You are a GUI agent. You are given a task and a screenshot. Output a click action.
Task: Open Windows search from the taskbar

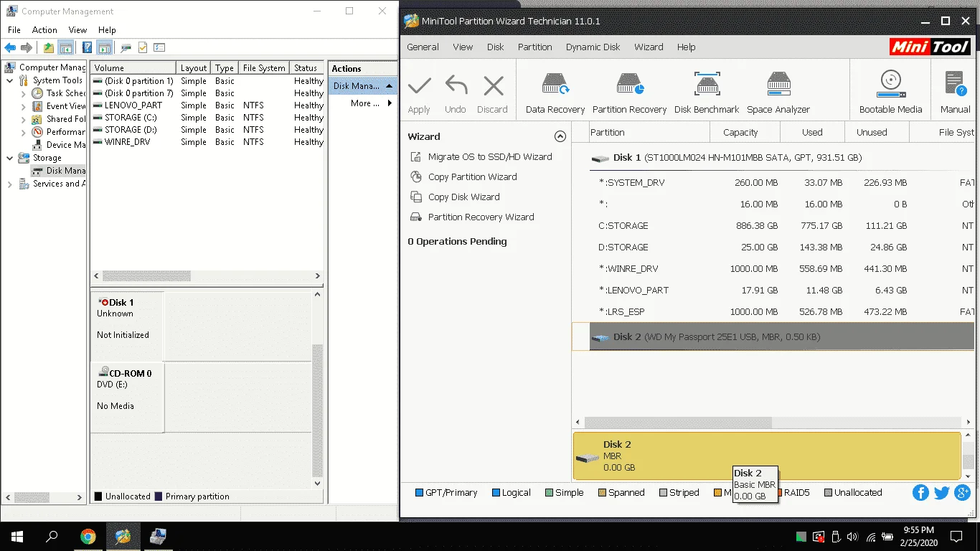pyautogui.click(x=52, y=537)
